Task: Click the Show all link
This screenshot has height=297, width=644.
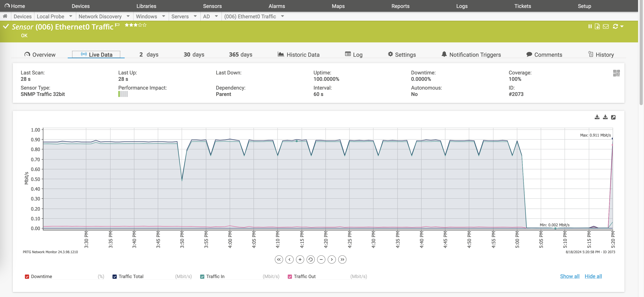Action: tap(570, 276)
